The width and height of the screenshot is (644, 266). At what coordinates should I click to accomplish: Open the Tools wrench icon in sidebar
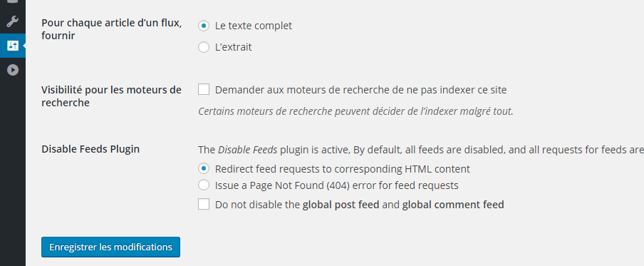point(13,21)
